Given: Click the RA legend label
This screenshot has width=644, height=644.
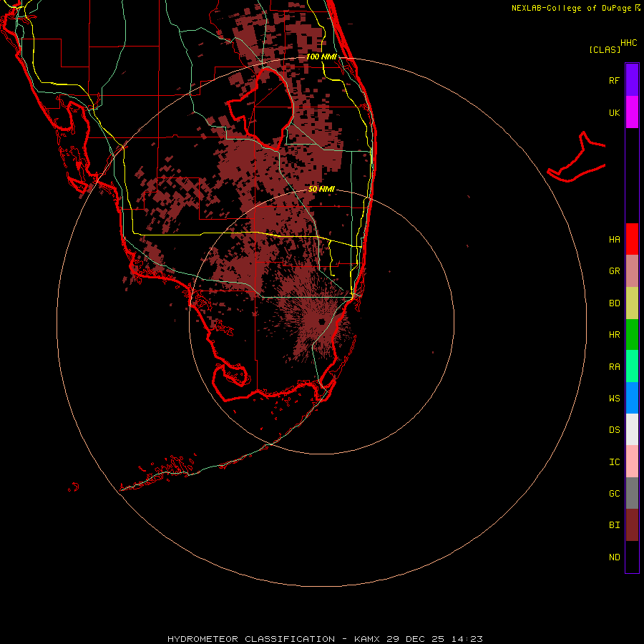Looking at the screenshot, I should coord(614,367).
